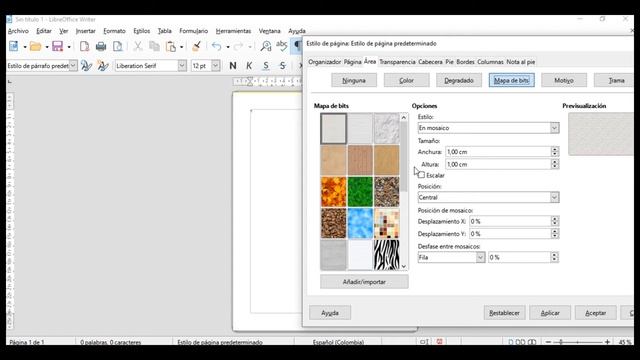Click the Print icon in the toolbar
This screenshot has width=640, height=360.
[101, 47]
